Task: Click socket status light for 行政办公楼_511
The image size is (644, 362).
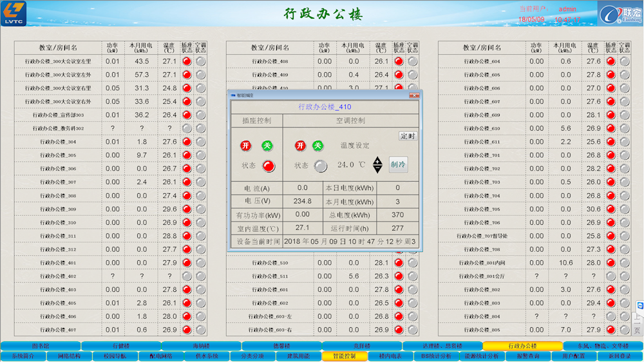Action: [399, 276]
